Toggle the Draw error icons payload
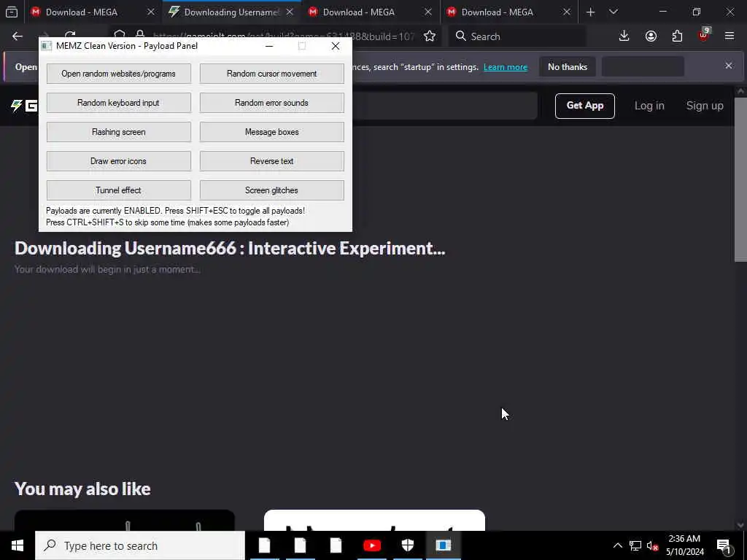This screenshot has height=560, width=747. pyautogui.click(x=119, y=161)
